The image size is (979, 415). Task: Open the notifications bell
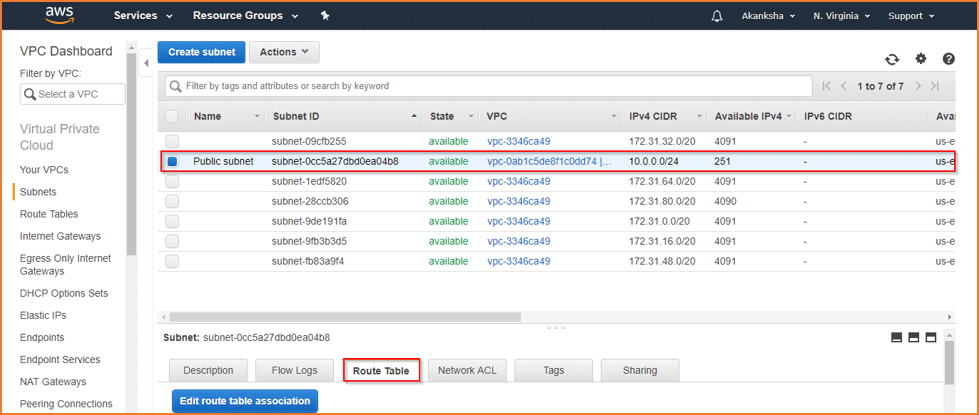pyautogui.click(x=717, y=16)
